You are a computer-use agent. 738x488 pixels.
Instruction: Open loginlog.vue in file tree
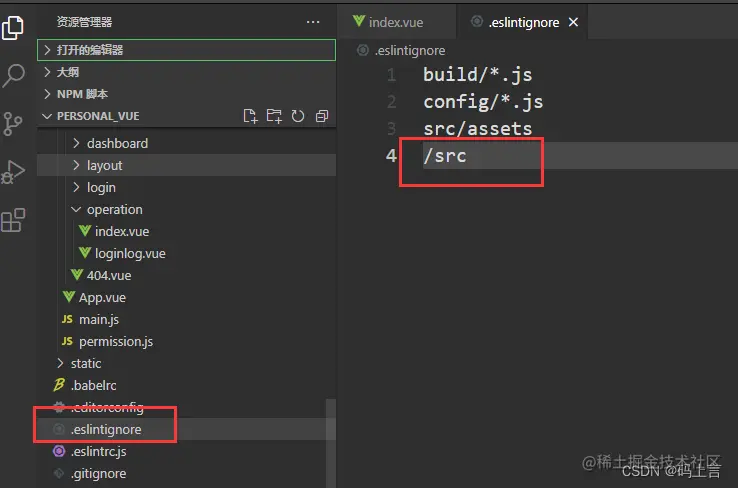186,253
